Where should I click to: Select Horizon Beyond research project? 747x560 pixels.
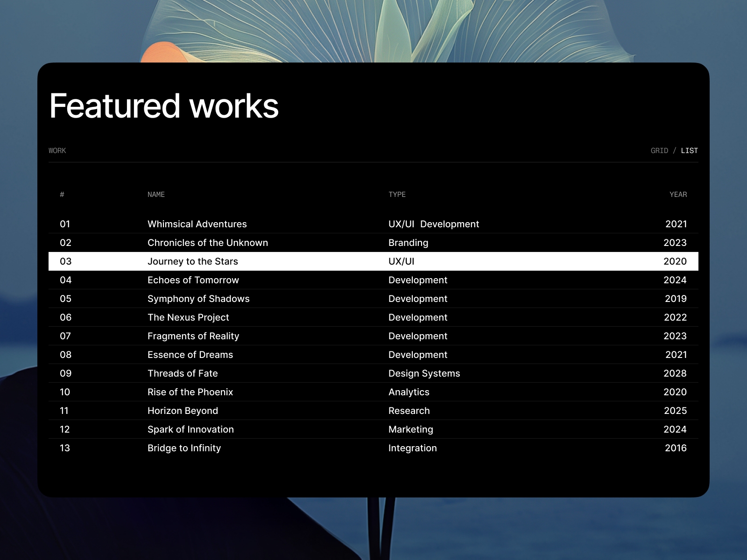(183, 411)
